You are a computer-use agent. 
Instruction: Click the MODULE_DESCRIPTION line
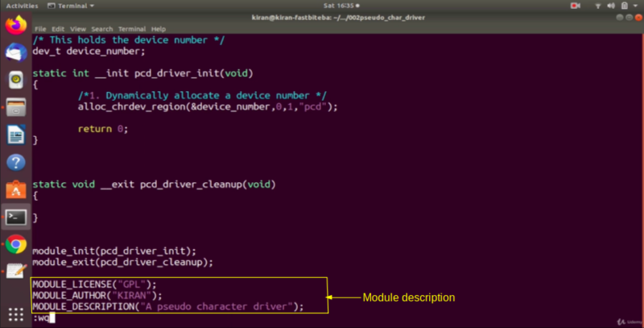coord(168,306)
